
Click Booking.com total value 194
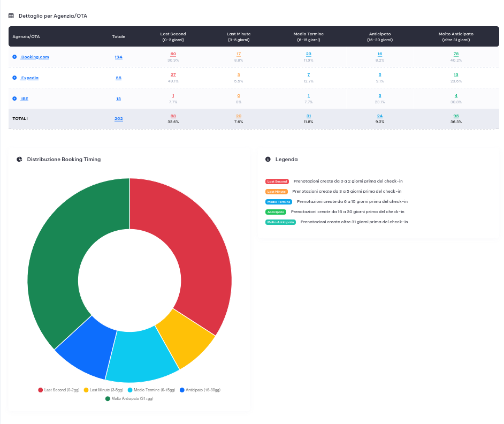(x=118, y=57)
